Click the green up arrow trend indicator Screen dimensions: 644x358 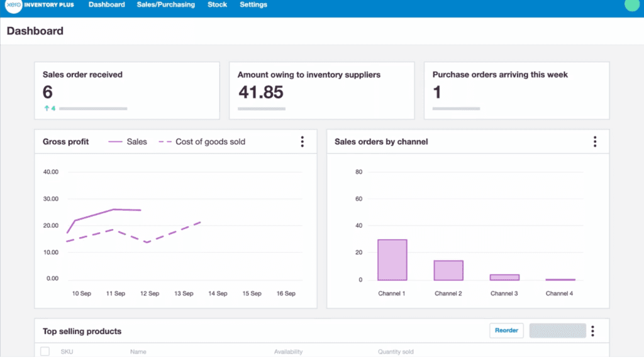46,108
